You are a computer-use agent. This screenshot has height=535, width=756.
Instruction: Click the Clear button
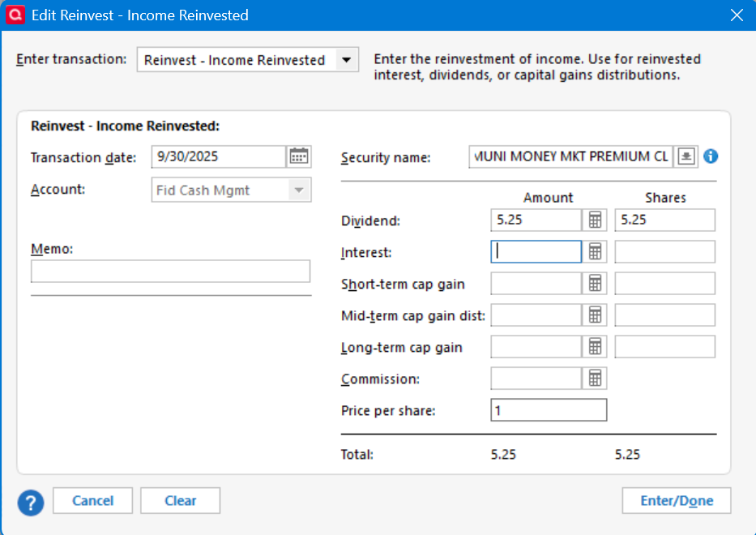click(x=181, y=501)
